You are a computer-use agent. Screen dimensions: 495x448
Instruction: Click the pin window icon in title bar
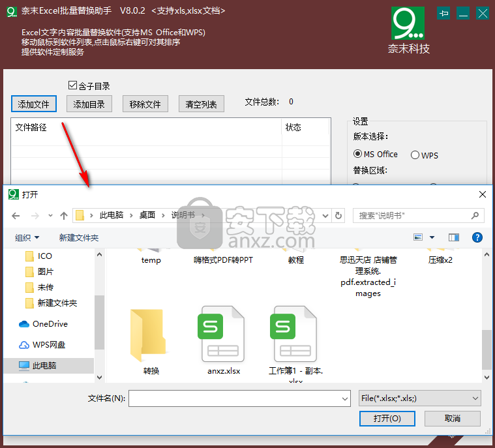443,13
